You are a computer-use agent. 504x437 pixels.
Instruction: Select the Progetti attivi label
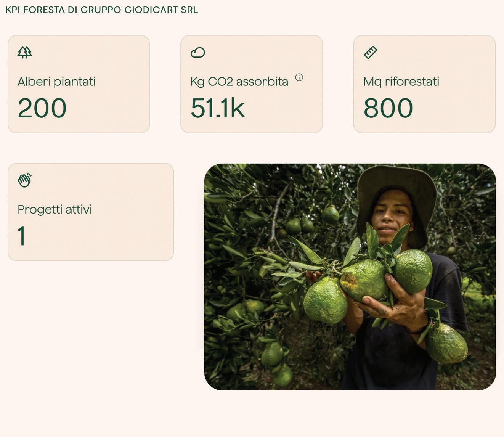pyautogui.click(x=55, y=209)
